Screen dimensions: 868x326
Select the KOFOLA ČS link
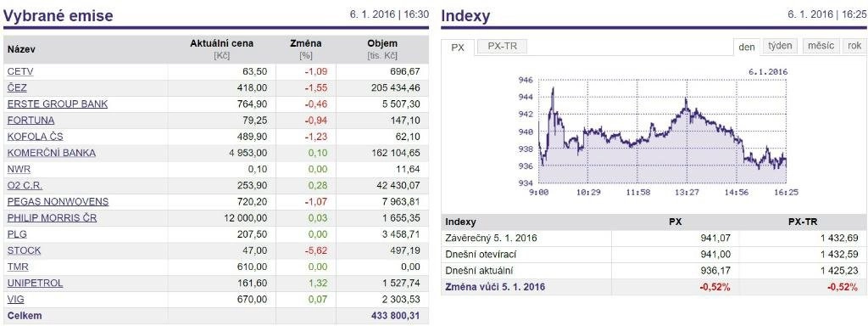tap(36, 137)
